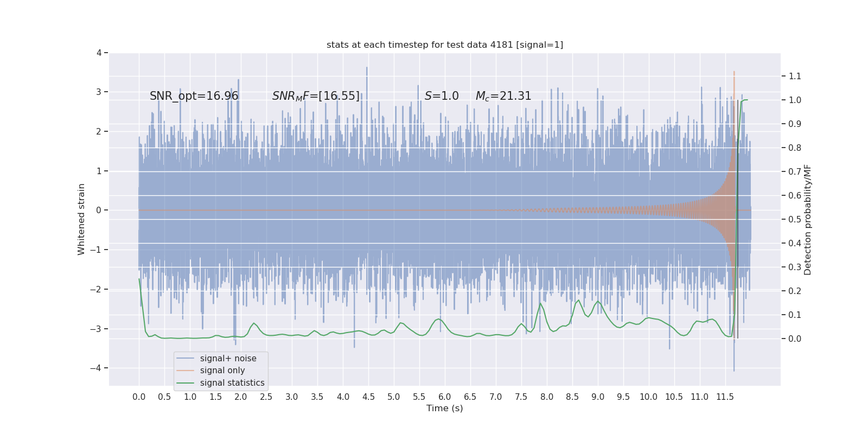This screenshot has height=434, width=868.
Task: Click the green 'signal statistics' legend line
Action: click(185, 383)
